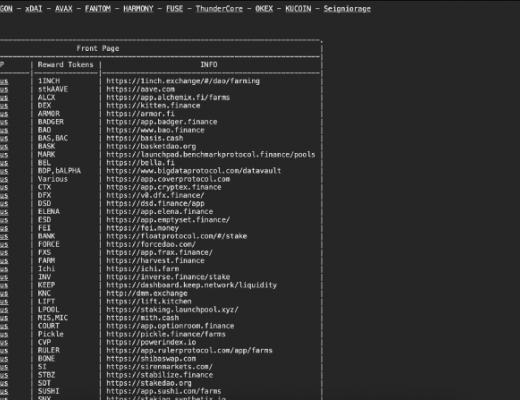The height and width of the screenshot is (400, 520).
Task: Click the sirenmarkets.com URL
Action: pyautogui.click(x=159, y=367)
